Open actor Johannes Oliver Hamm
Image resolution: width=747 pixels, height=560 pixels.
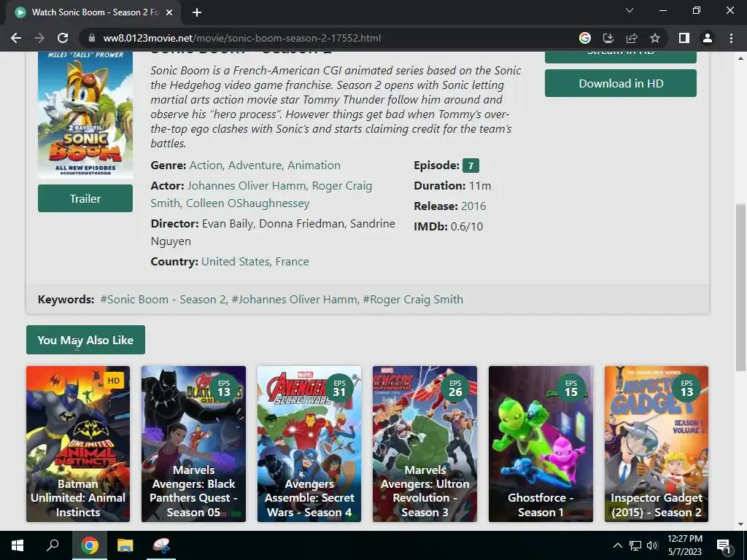(247, 186)
